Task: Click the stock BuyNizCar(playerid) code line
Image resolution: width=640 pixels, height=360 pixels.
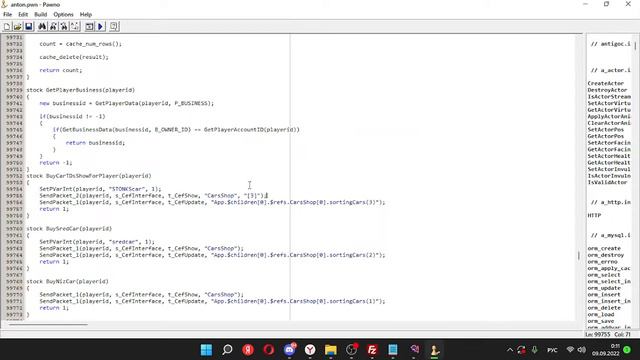Action: click(67, 281)
